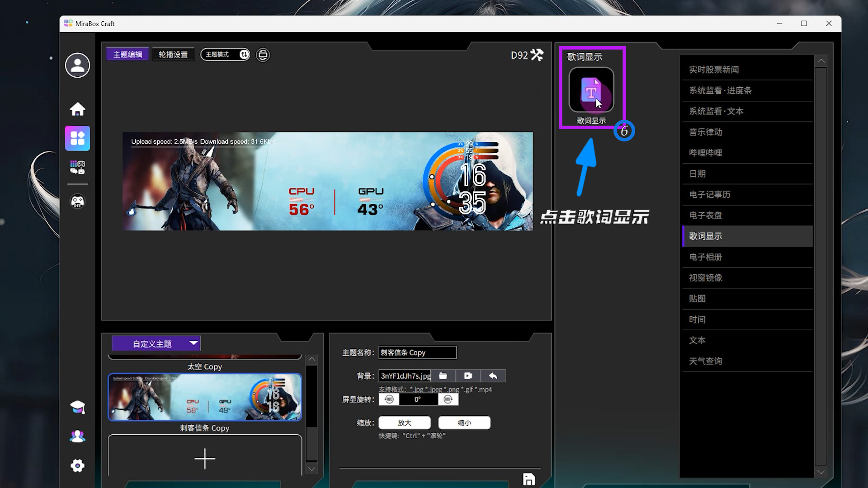Expand the 自定义主题 dropdown
Screen dimensions: 868x488
point(156,344)
